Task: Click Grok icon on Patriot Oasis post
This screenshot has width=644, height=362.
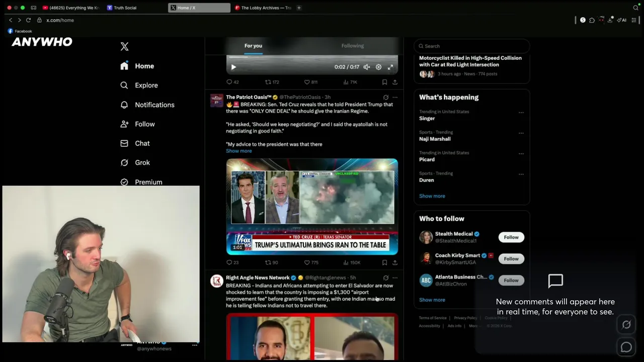Action: click(386, 97)
